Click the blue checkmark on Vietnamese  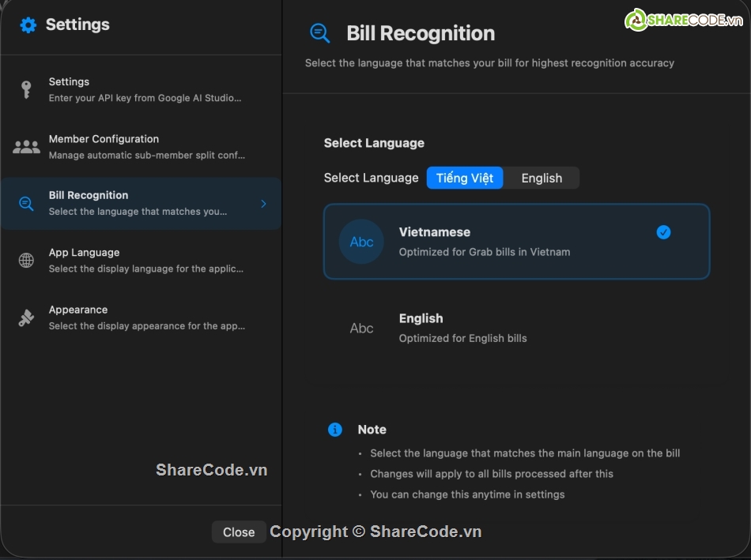pos(663,232)
